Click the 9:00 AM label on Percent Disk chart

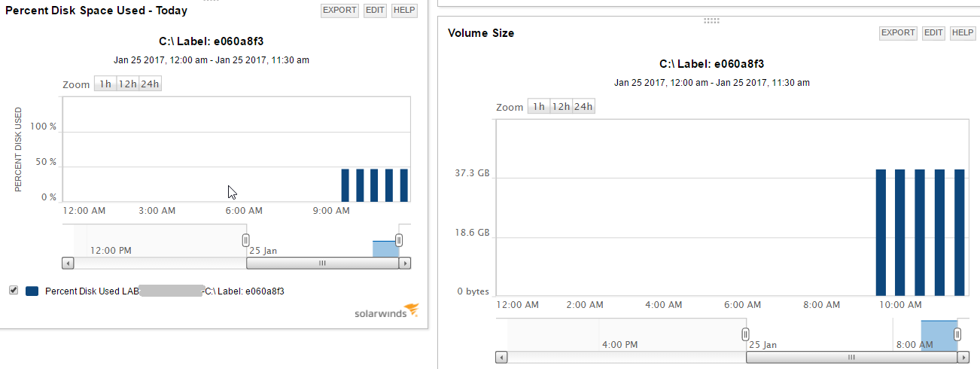tap(331, 211)
